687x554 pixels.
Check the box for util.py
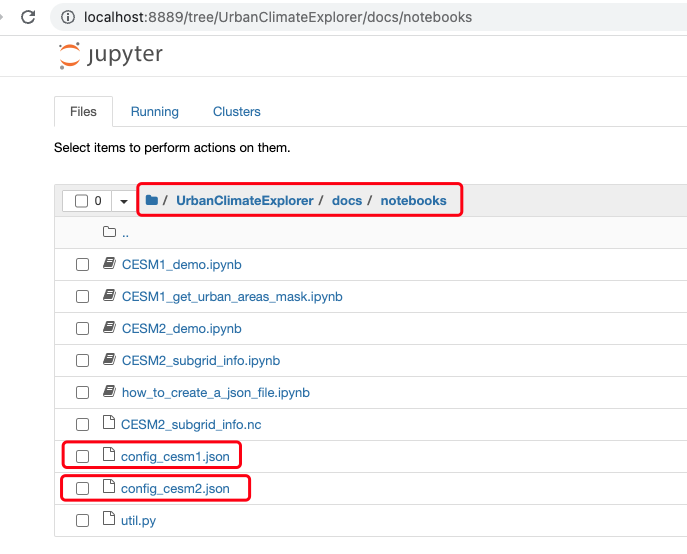tap(82, 521)
